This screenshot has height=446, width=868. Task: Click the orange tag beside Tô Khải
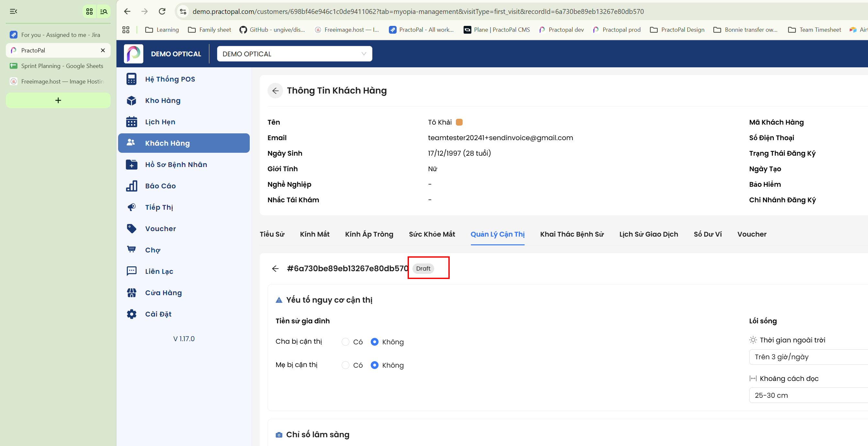click(x=459, y=122)
